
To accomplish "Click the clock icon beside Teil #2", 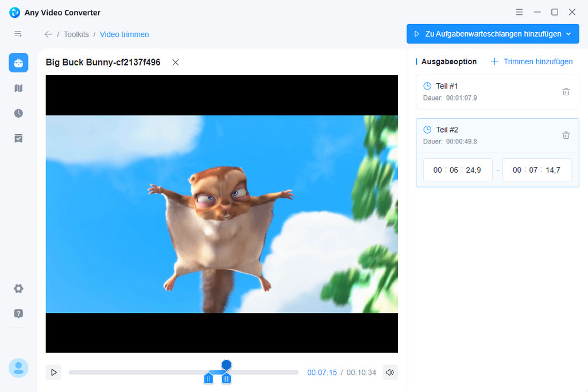I will (427, 130).
